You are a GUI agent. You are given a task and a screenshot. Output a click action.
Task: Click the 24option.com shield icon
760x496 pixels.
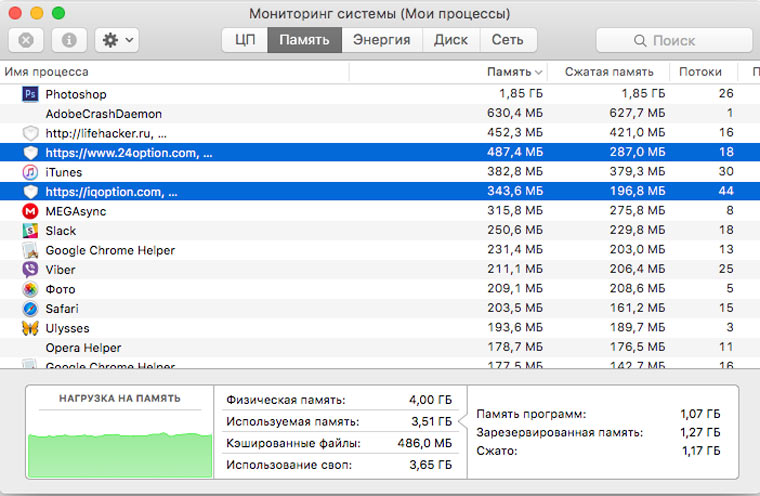click(x=30, y=152)
